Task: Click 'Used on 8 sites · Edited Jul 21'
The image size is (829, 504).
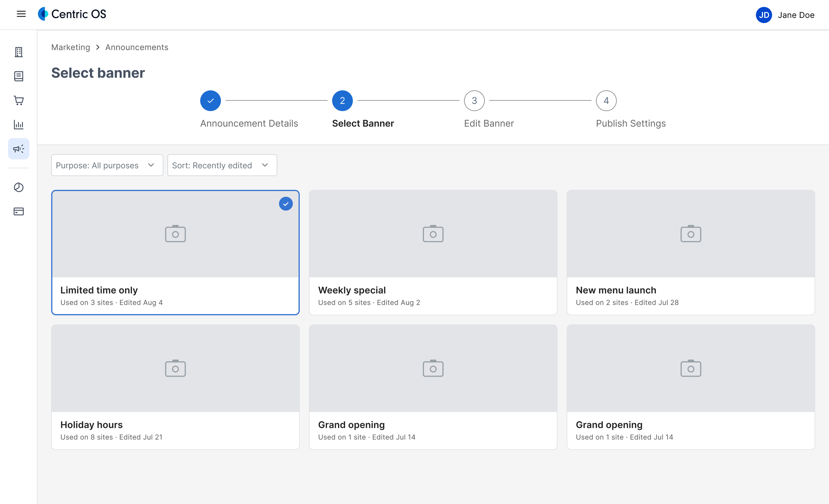Action: pyautogui.click(x=111, y=437)
